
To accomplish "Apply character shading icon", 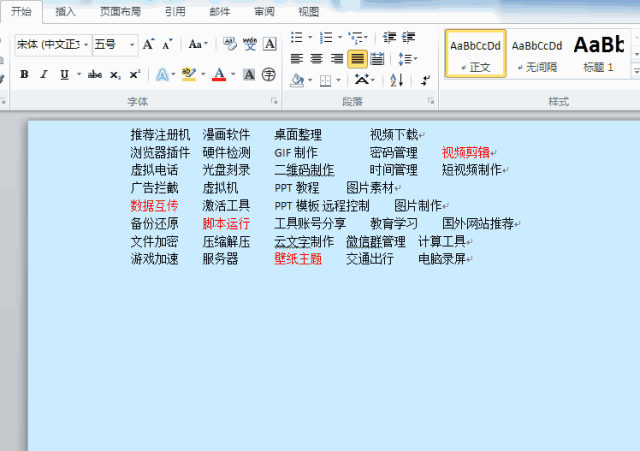I will 249,74.
